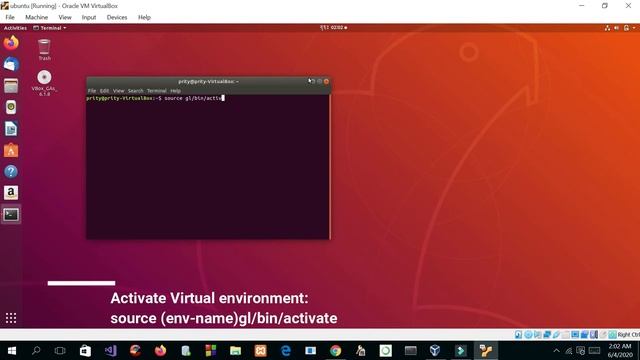This screenshot has width=640, height=360.
Task: Launch Firefox from Ubuntu dock
Action: click(x=11, y=42)
